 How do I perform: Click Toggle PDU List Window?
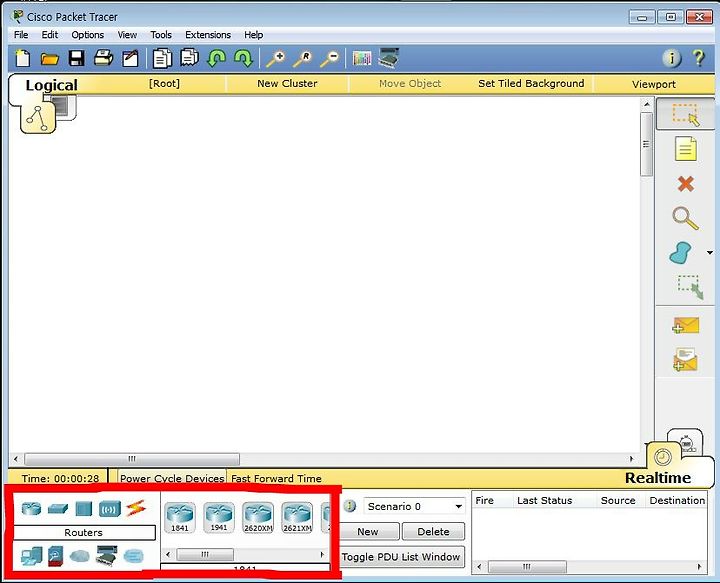click(400, 557)
